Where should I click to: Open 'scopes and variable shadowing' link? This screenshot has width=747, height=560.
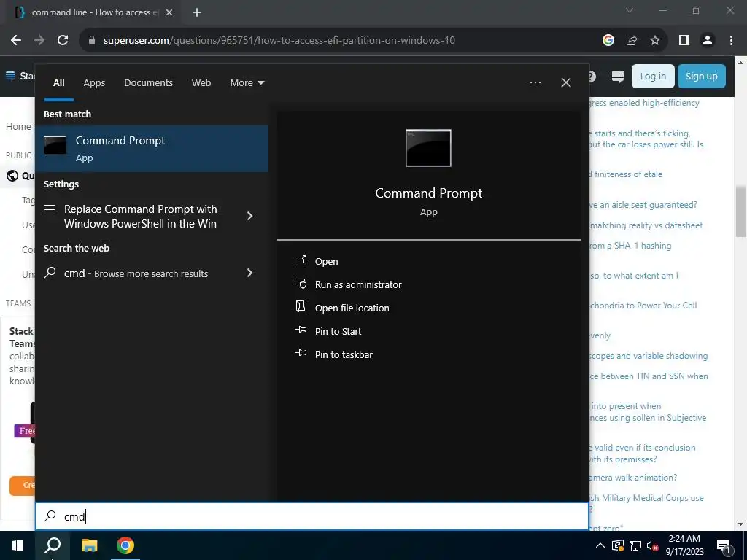[x=649, y=356]
